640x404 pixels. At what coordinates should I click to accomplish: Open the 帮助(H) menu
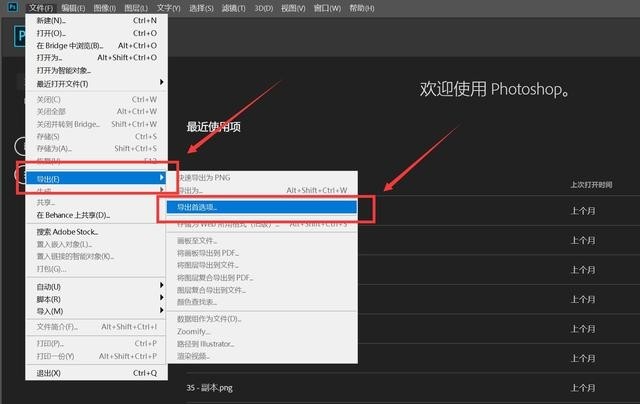362,8
